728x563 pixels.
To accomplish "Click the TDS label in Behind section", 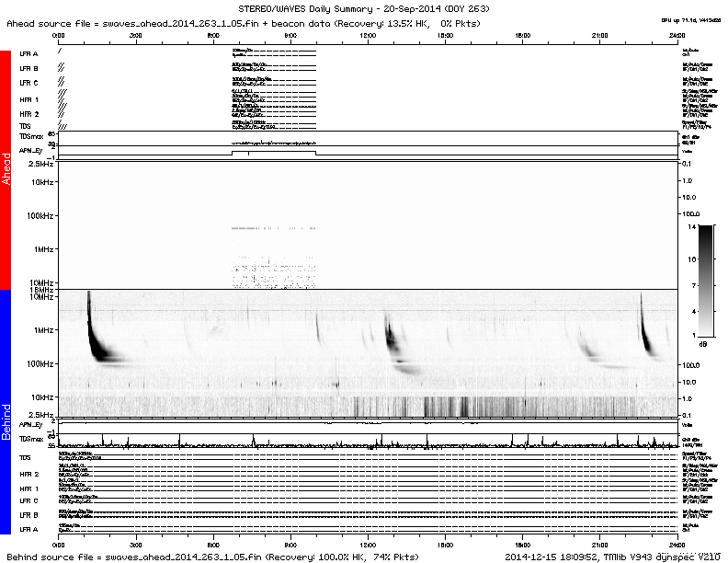I will pyautogui.click(x=25, y=457).
